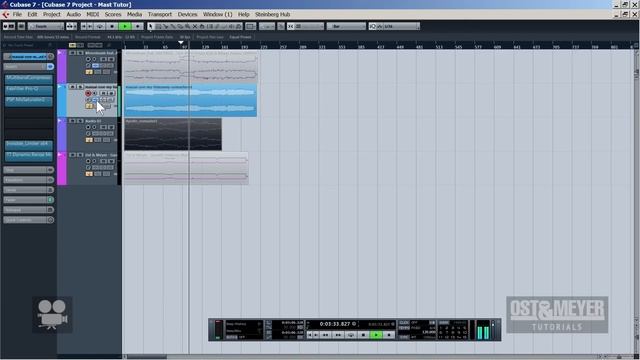
Task: Click the SYNC button on transport panel
Action: (404, 337)
